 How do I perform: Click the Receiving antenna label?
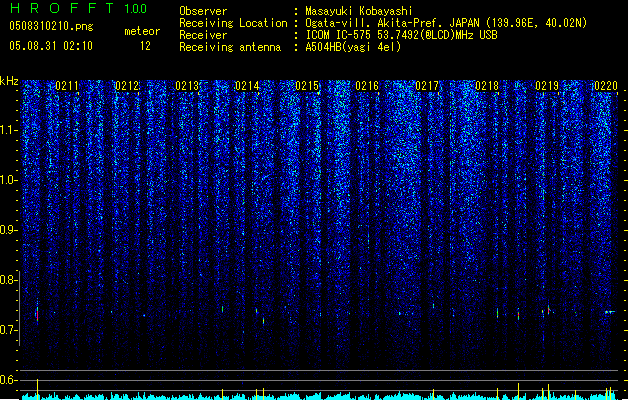(230, 47)
